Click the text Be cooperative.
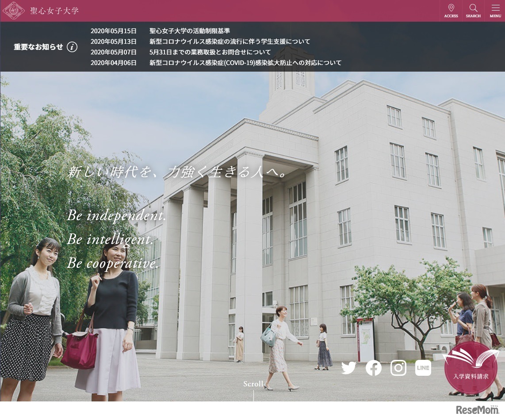505x420 pixels. point(113,263)
